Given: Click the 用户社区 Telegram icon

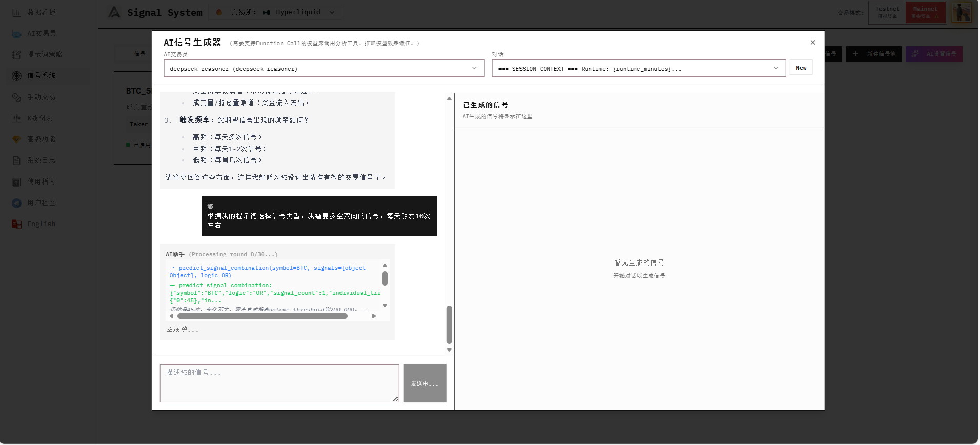Looking at the screenshot, I should point(16,203).
